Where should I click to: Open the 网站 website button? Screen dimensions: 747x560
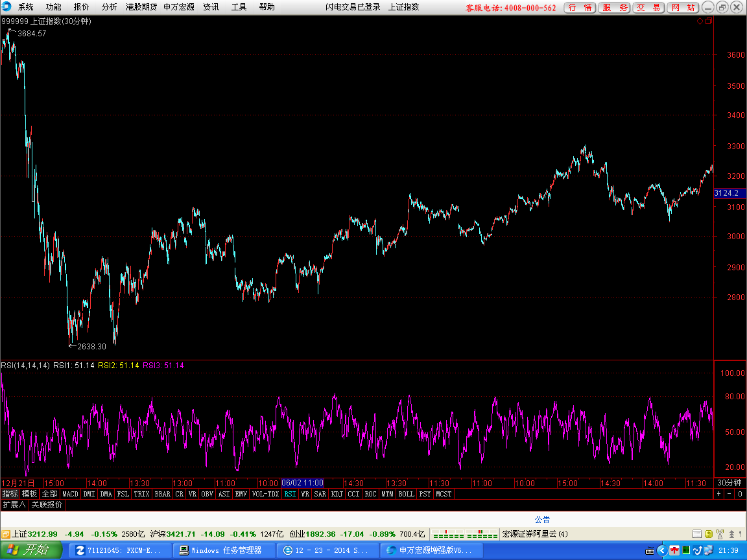(x=683, y=7)
